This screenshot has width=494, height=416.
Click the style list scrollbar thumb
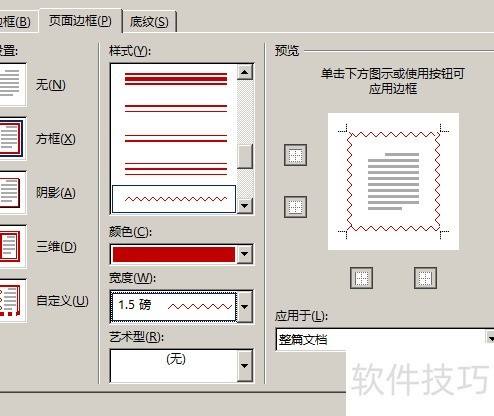click(245, 156)
